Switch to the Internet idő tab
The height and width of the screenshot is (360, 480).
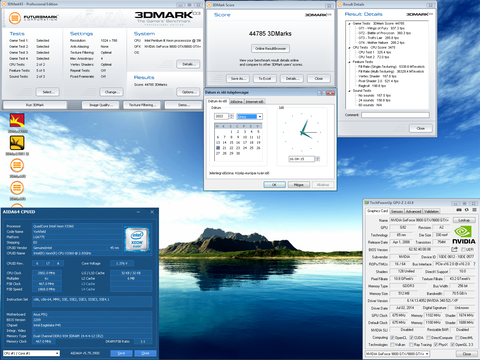(255, 102)
